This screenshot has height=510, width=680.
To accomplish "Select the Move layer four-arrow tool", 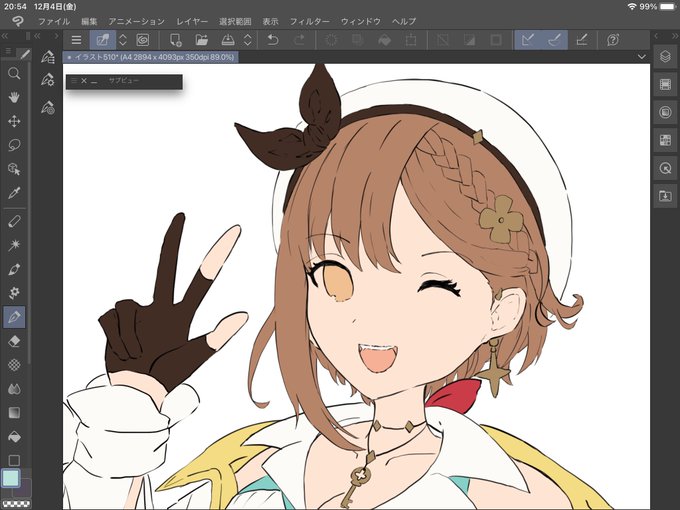I will pyautogui.click(x=14, y=121).
